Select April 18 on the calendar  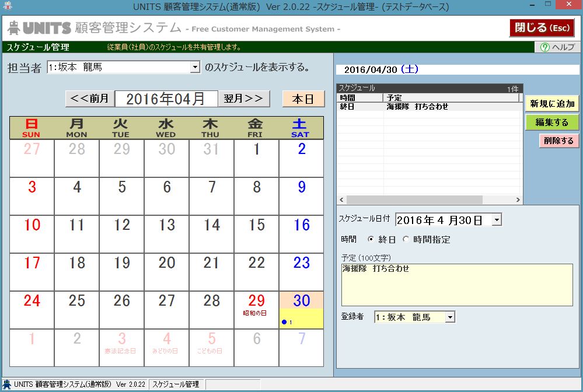77,272
